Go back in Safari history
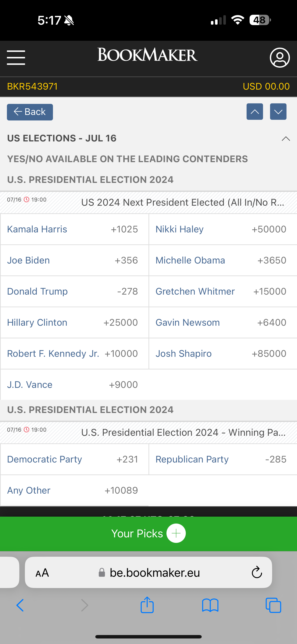This screenshot has height=644, width=297. point(20,605)
